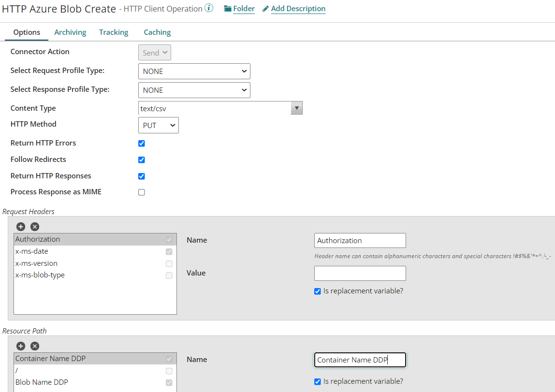Click the HTTP Client Operation info icon
This screenshot has width=555, height=392.
[209, 7]
